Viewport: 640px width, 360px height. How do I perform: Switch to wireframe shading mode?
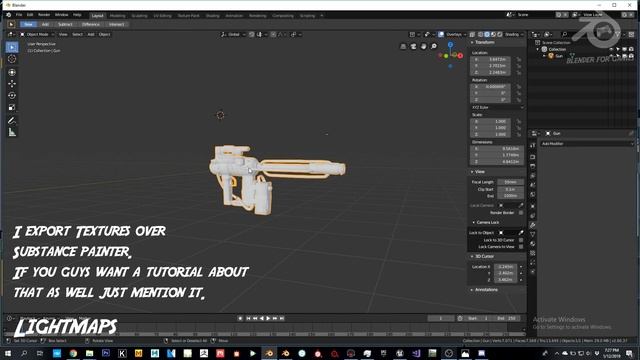click(481, 35)
